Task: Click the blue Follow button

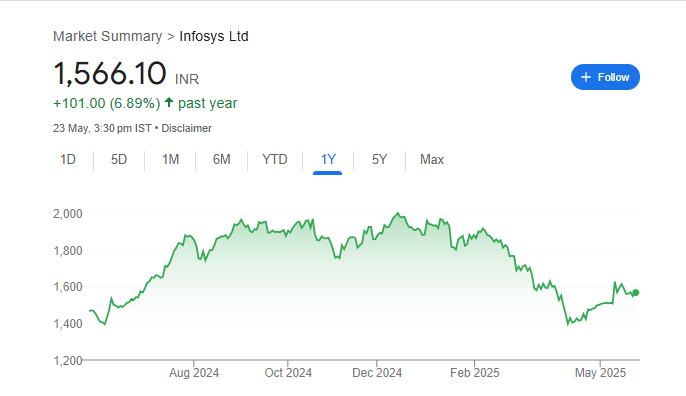Action: 605,77
